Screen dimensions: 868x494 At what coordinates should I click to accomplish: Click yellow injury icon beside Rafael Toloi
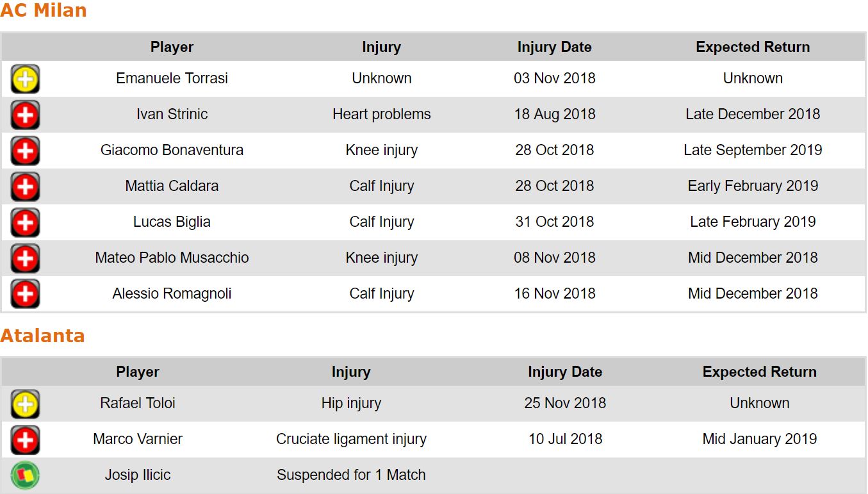(25, 404)
